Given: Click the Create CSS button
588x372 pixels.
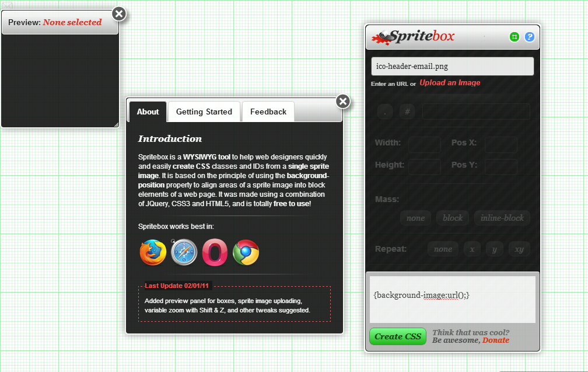Looking at the screenshot, I should click(x=397, y=336).
